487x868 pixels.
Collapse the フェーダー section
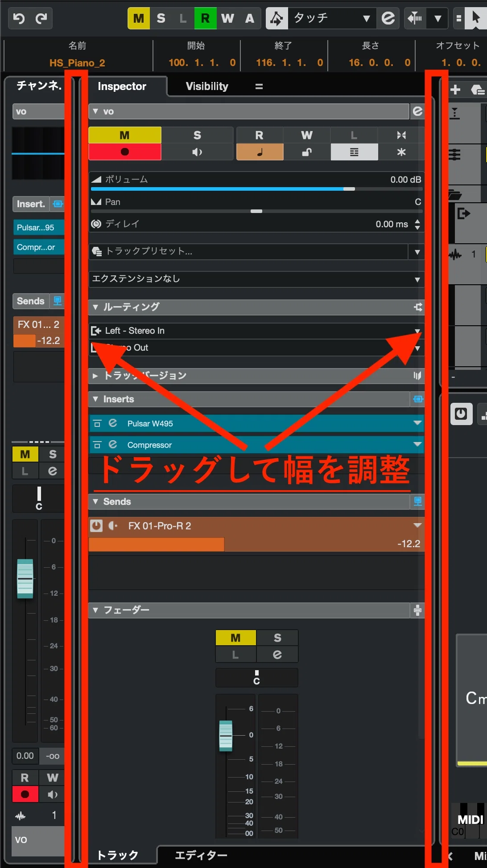point(95,610)
